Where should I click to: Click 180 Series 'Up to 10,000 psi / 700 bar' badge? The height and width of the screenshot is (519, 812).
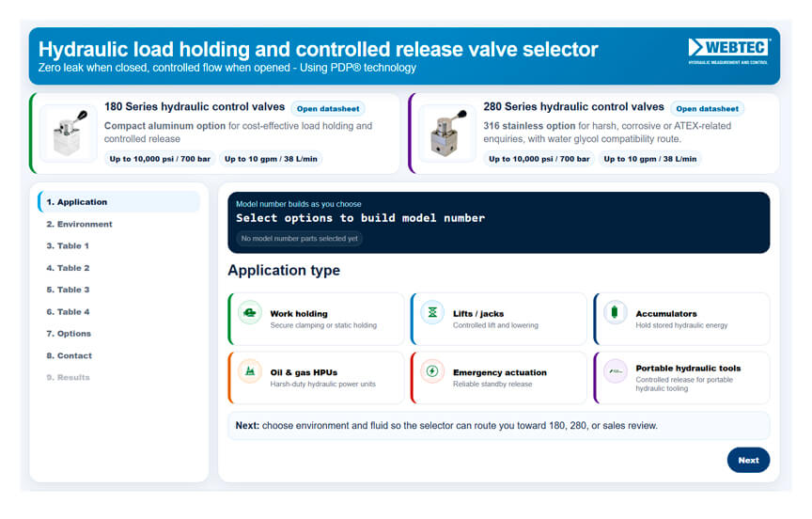coord(160,159)
